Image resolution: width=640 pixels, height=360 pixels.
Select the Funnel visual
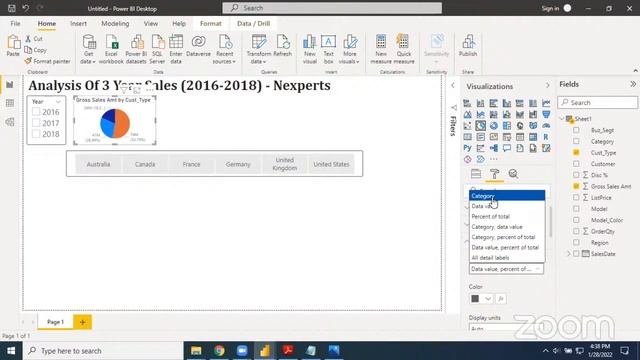click(546, 115)
